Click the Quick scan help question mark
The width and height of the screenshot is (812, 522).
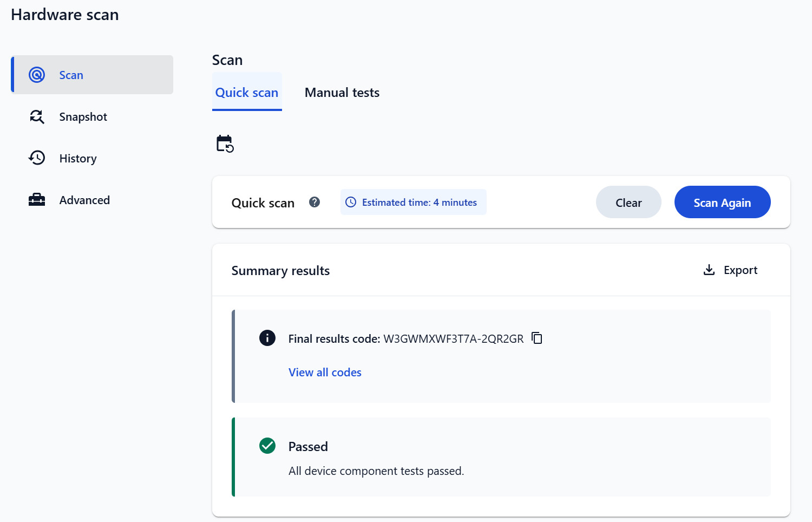315,202
